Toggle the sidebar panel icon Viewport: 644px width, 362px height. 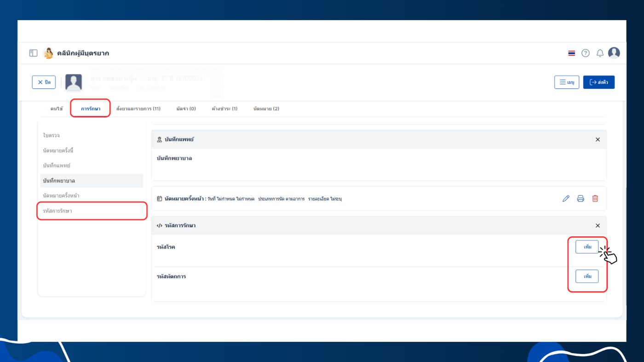coord(33,53)
